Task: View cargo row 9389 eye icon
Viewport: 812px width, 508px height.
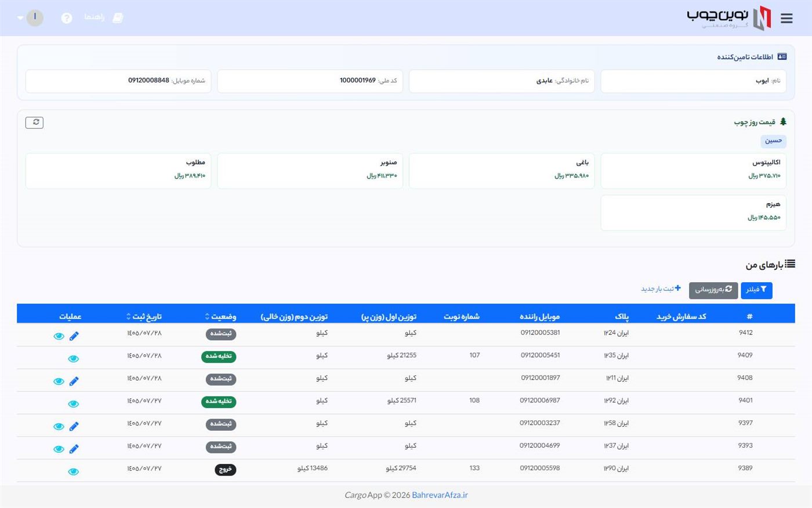Action: click(73, 472)
